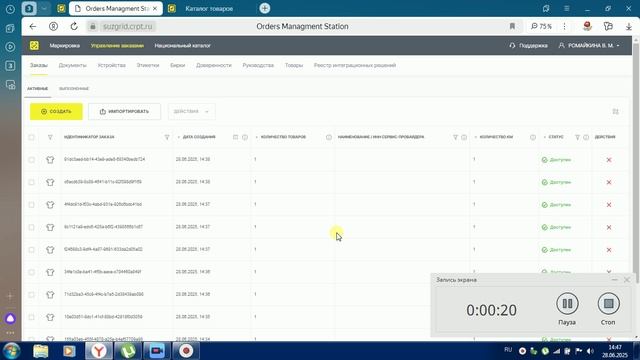Screen dimensions: 640x360
Task: Click the T-shirt icon in the first order row
Action: point(50,160)
